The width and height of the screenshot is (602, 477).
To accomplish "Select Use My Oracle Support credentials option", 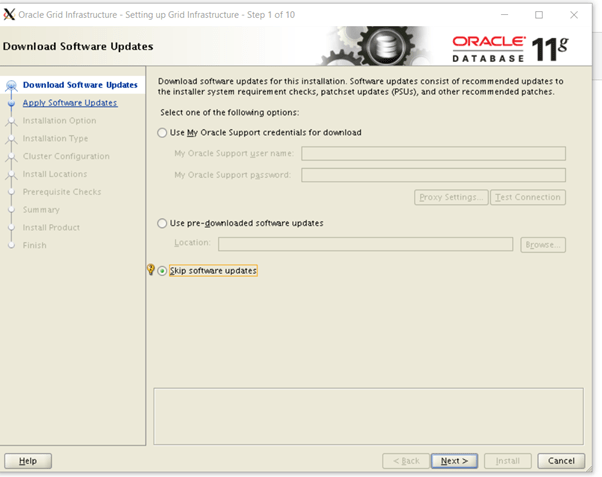I will pyautogui.click(x=164, y=132).
